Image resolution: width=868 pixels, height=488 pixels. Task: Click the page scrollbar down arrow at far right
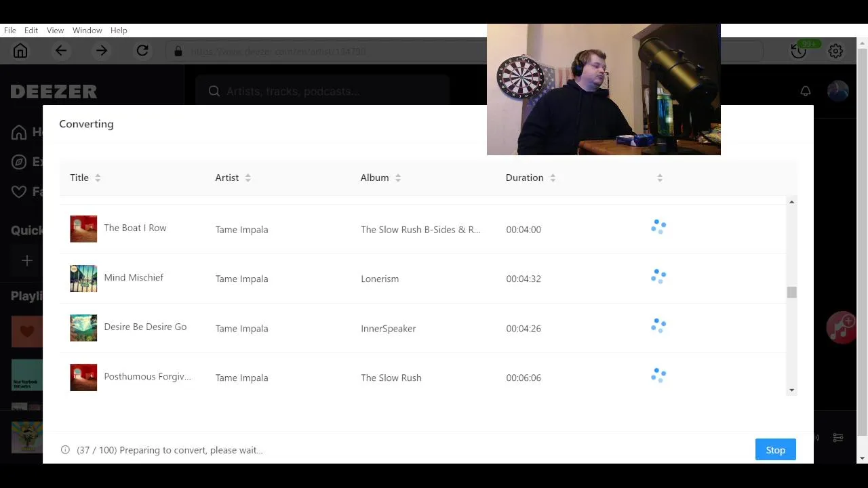click(863, 458)
